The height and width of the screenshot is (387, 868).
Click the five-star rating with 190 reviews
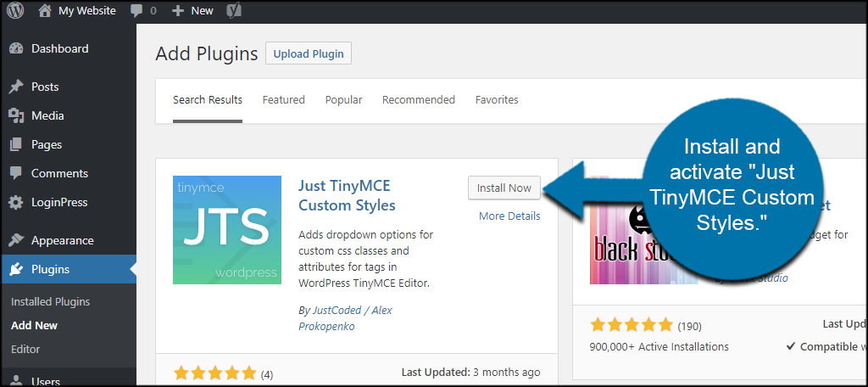[x=632, y=325]
